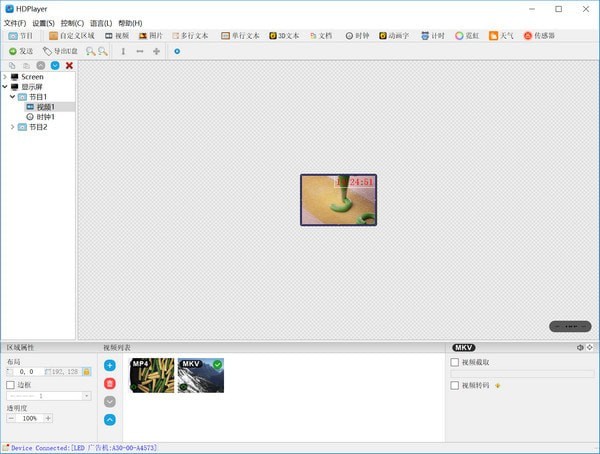Viewport: 600px width, 454px height.
Task: Add a 时钟 (Clock) element from toolbar
Action: (x=355, y=36)
